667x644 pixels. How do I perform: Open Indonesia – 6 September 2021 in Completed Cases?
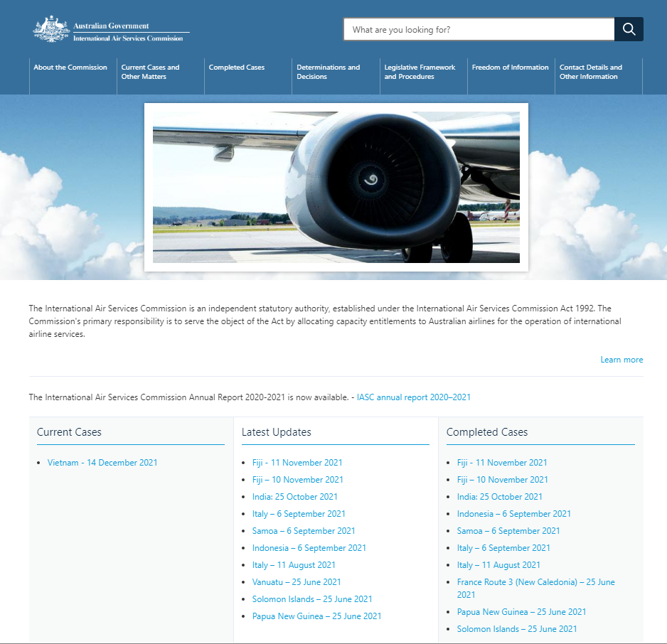[513, 514]
